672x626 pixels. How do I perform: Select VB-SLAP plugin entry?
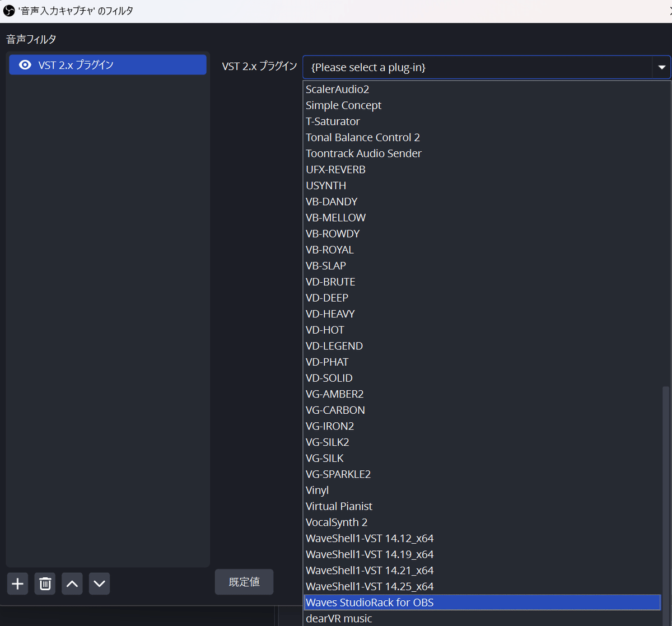click(x=482, y=266)
